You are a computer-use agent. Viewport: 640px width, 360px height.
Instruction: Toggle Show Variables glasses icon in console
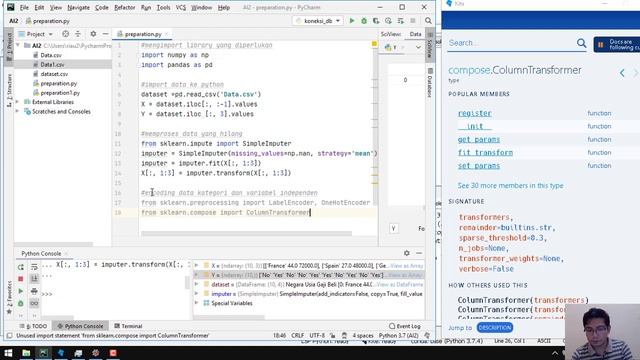click(x=34, y=303)
